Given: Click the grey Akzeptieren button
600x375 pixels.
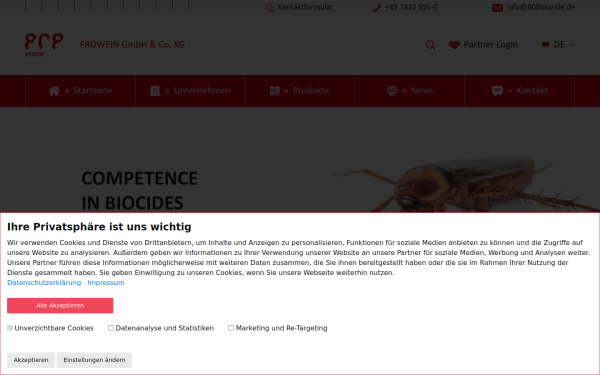Looking at the screenshot, I should [31, 360].
